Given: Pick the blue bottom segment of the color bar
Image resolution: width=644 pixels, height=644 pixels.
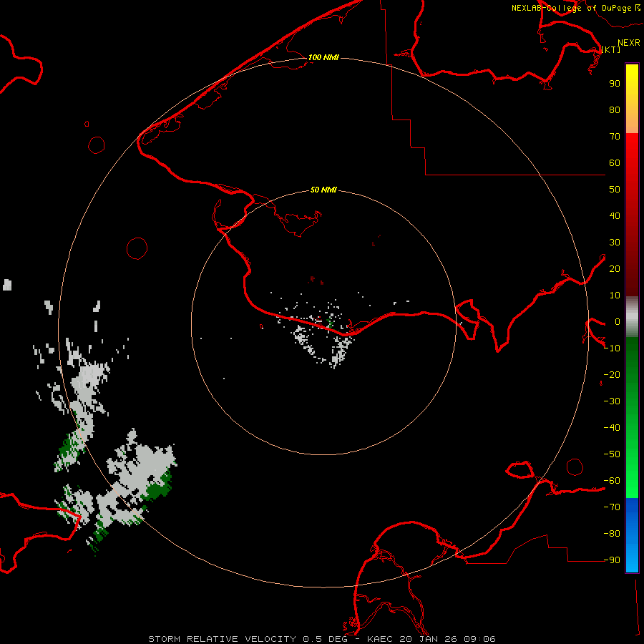Looking at the screenshot, I should [x=632, y=535].
